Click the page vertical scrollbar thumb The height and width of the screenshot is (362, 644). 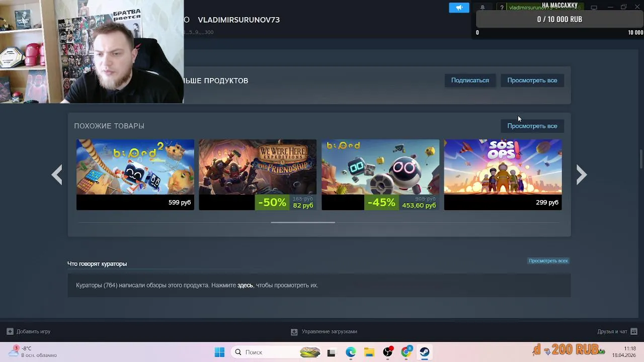[x=641, y=159]
